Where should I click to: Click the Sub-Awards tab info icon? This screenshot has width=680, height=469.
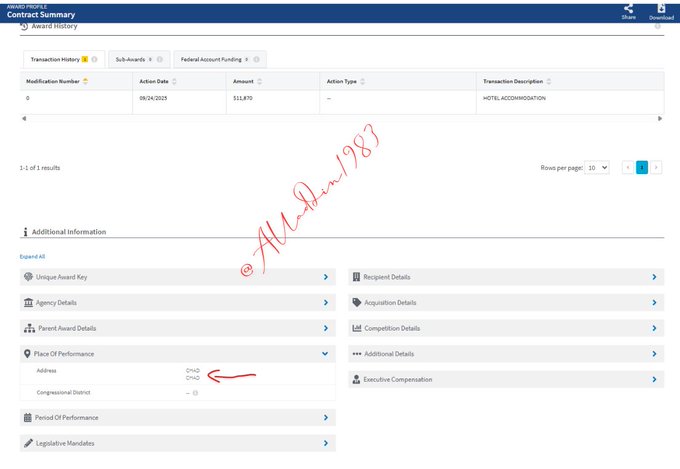pos(159,59)
